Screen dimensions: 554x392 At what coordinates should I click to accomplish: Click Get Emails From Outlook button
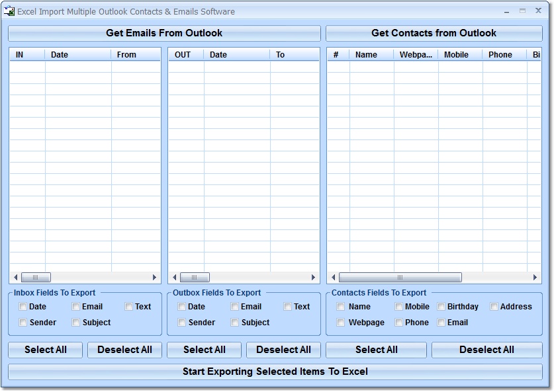point(164,33)
